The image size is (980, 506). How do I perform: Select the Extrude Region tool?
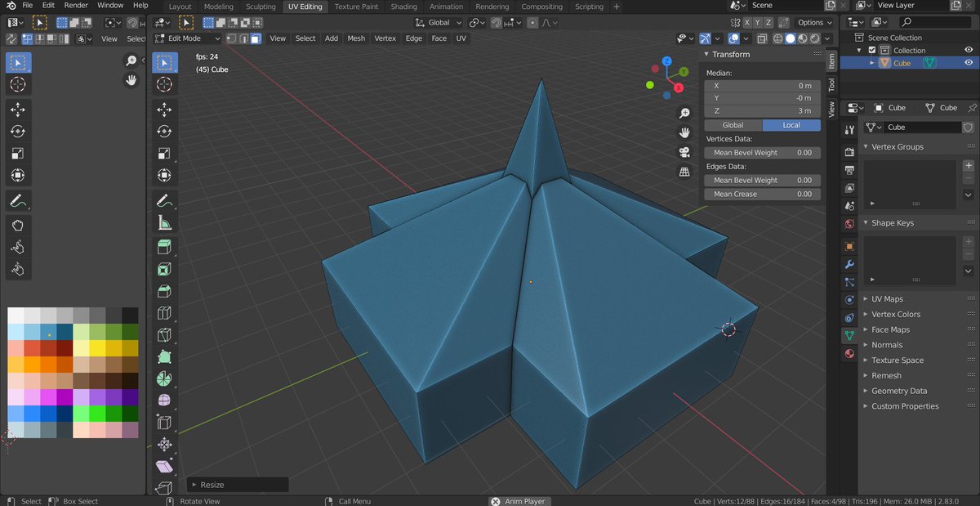pyautogui.click(x=164, y=248)
